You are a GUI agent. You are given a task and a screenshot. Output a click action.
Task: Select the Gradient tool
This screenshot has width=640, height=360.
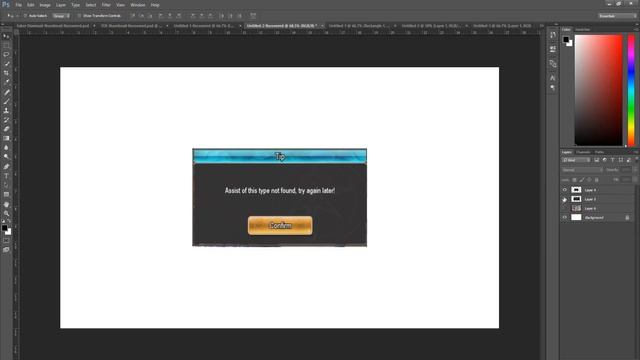coord(6,138)
